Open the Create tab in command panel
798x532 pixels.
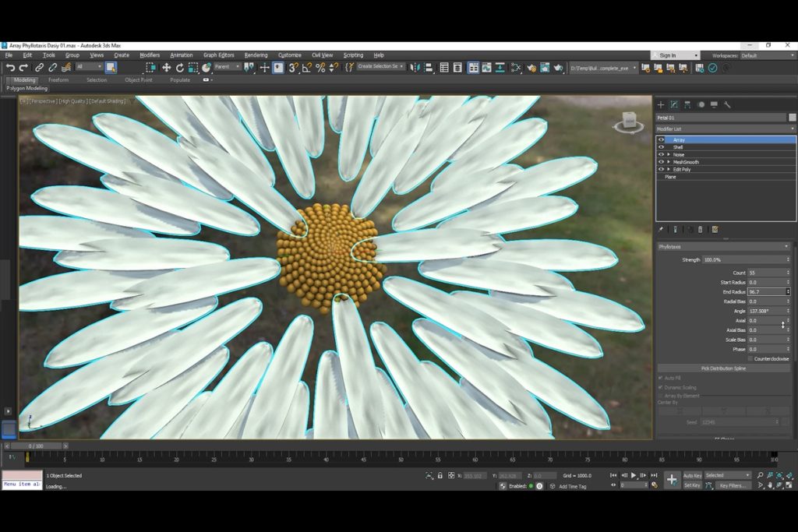(x=661, y=105)
